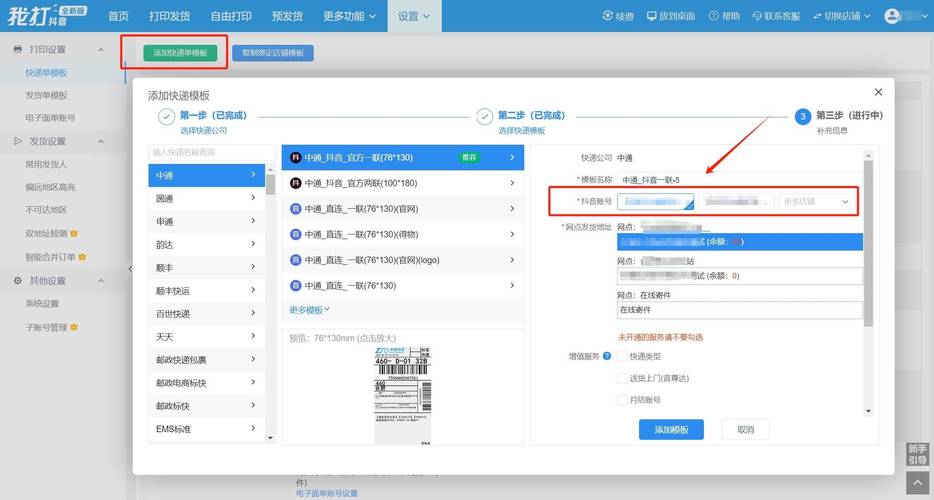This screenshot has width=934, height=500.
Task: Click the 官 icon of 中通_直连_一联(76*130)(官网)(logo)
Action: click(x=295, y=260)
